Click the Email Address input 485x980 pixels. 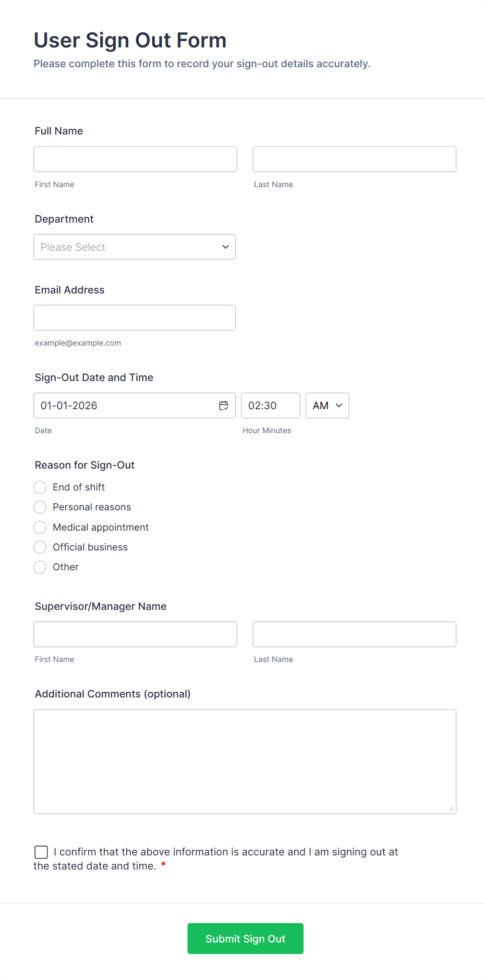click(x=134, y=317)
